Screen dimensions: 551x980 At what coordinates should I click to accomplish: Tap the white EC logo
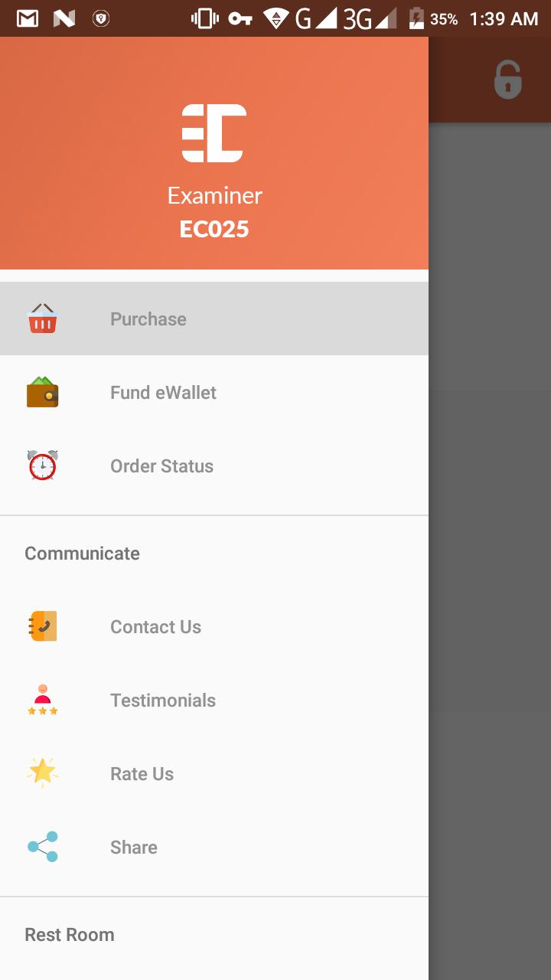point(214,133)
